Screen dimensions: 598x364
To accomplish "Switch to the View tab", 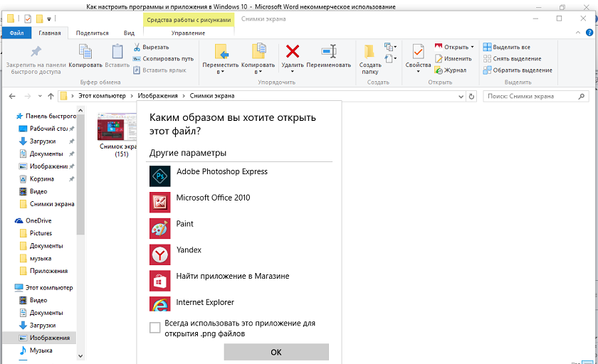I will click(129, 33).
